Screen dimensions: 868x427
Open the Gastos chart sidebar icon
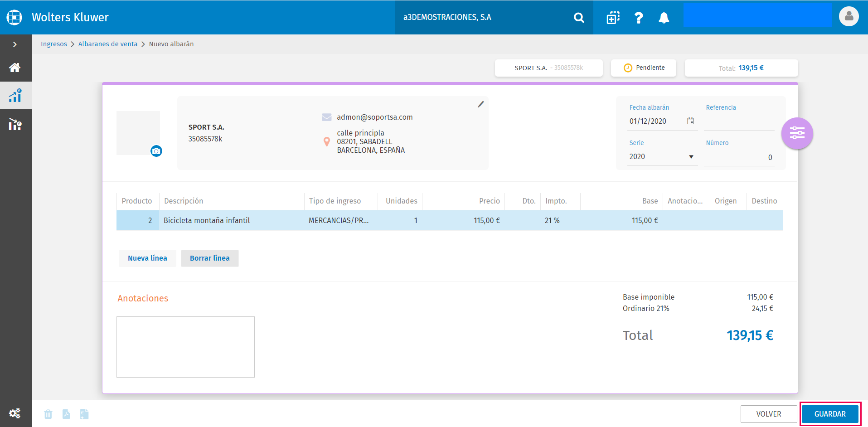click(15, 124)
